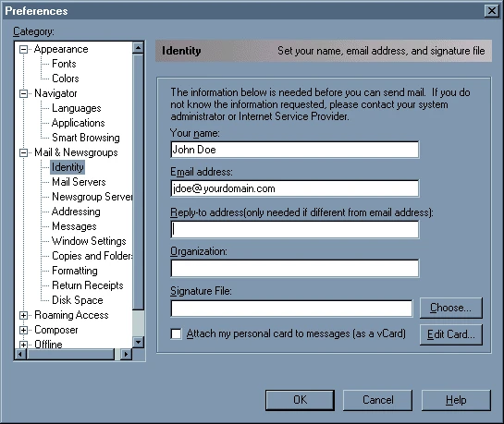Expand the Roaming Access category
This screenshot has height=424, width=504.
click(23, 315)
